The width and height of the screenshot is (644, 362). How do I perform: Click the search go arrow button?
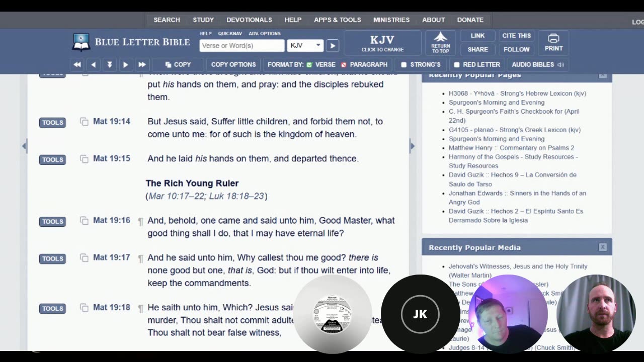point(333,45)
